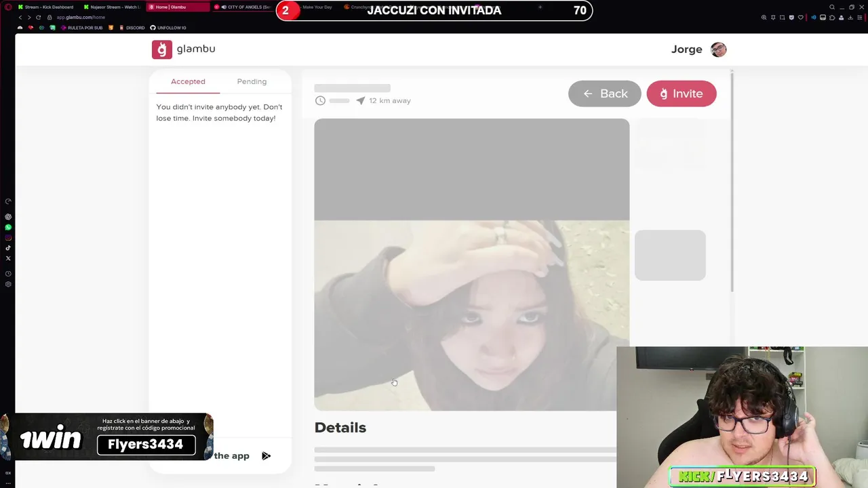Click the browser tab search magnifier icon
Image resolution: width=868 pixels, height=488 pixels.
pyautogui.click(x=832, y=7)
